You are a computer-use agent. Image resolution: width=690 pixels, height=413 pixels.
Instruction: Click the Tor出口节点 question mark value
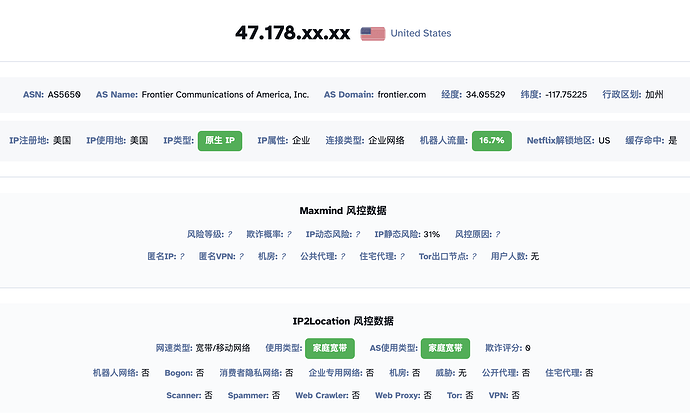tap(473, 256)
